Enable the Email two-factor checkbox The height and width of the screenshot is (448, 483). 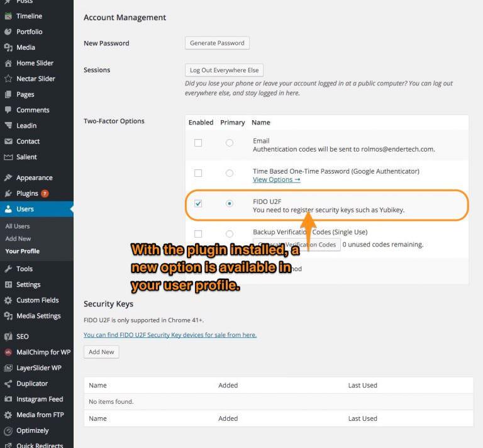pos(198,143)
